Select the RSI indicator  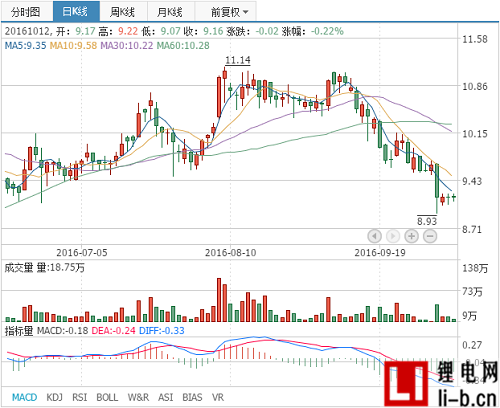point(80,397)
